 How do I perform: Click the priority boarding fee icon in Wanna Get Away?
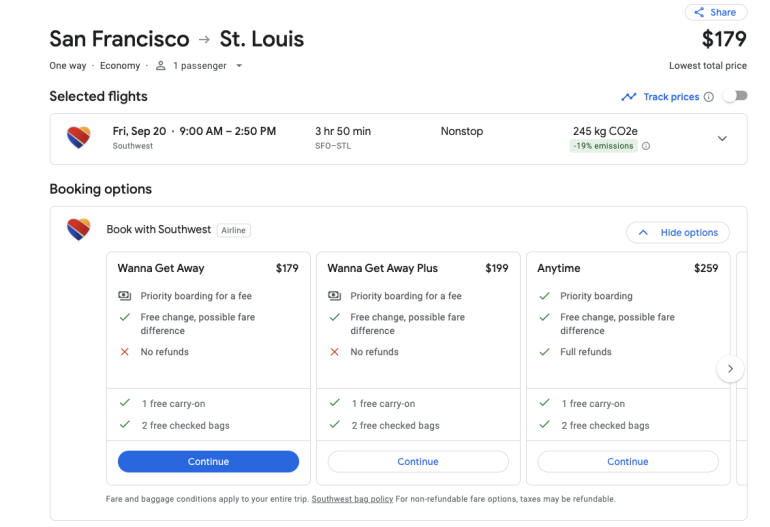tap(125, 296)
